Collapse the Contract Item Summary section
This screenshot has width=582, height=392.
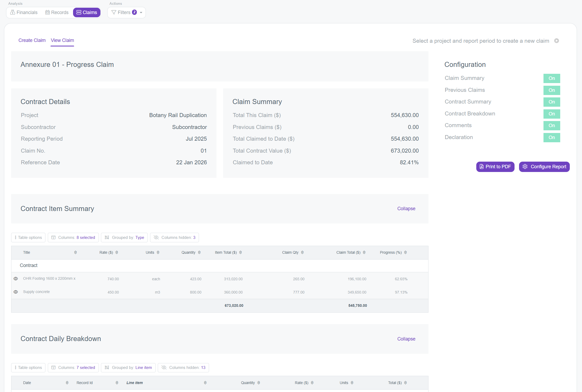(406, 209)
